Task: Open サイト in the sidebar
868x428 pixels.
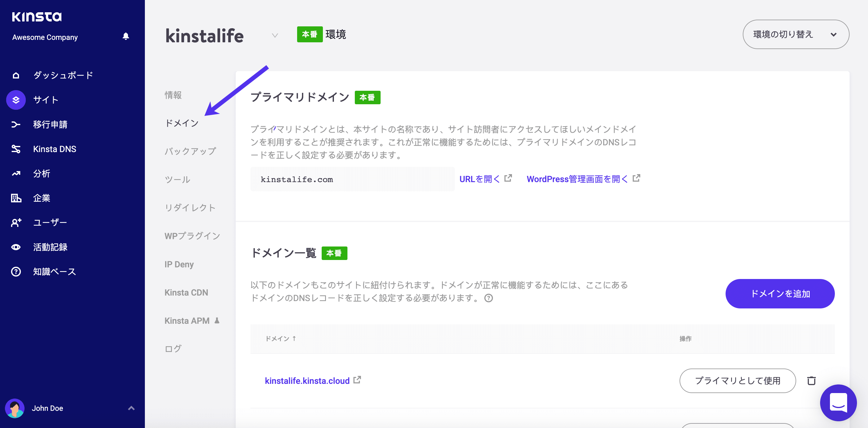Action: click(x=46, y=100)
